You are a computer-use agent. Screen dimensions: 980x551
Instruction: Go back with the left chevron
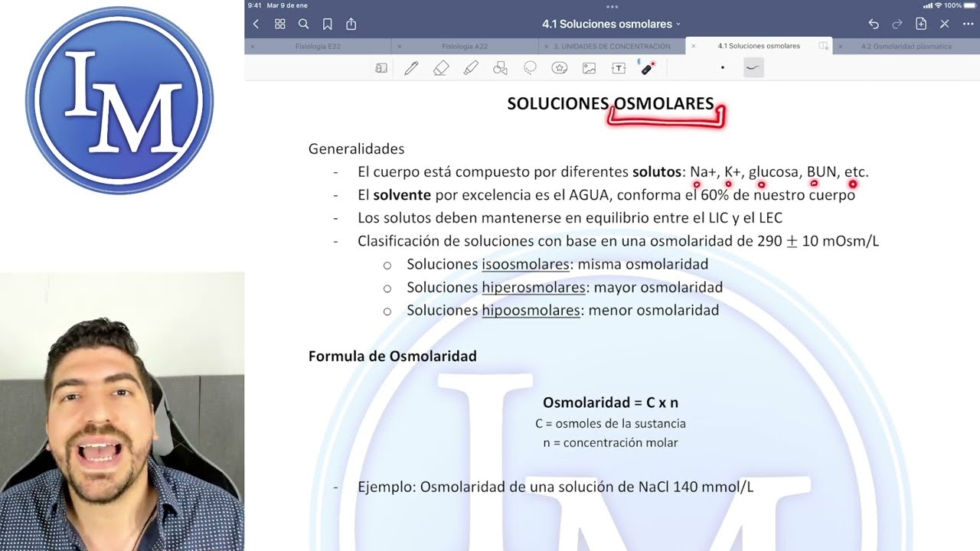tap(256, 24)
